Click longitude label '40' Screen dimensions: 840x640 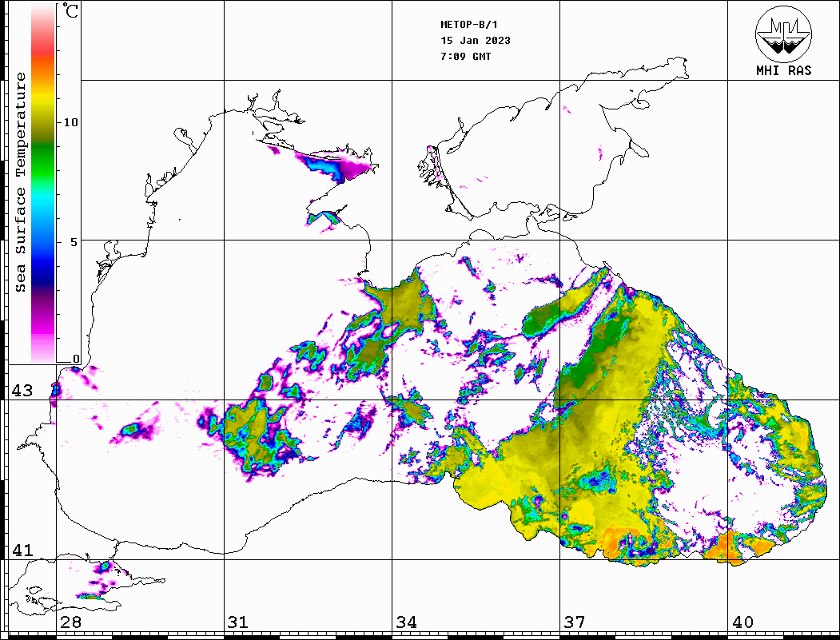(742, 622)
